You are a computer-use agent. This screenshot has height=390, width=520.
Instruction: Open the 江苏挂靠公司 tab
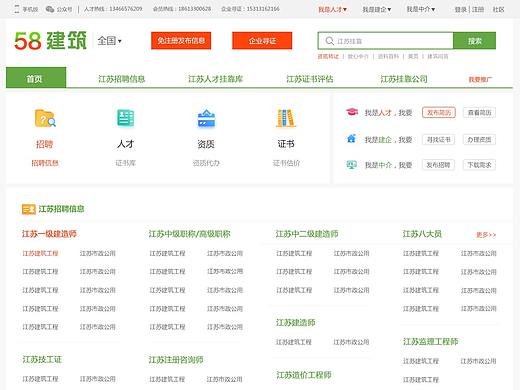point(404,79)
